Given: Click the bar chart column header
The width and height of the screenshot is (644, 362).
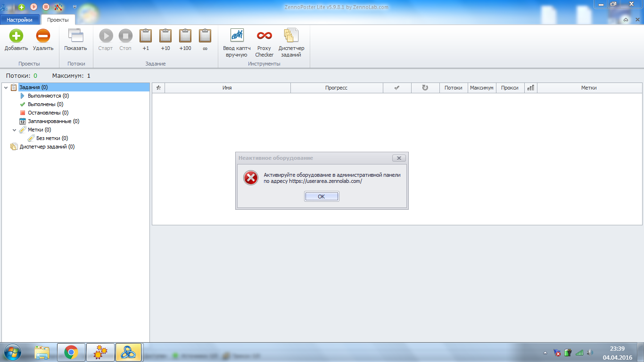Looking at the screenshot, I should [x=531, y=88].
